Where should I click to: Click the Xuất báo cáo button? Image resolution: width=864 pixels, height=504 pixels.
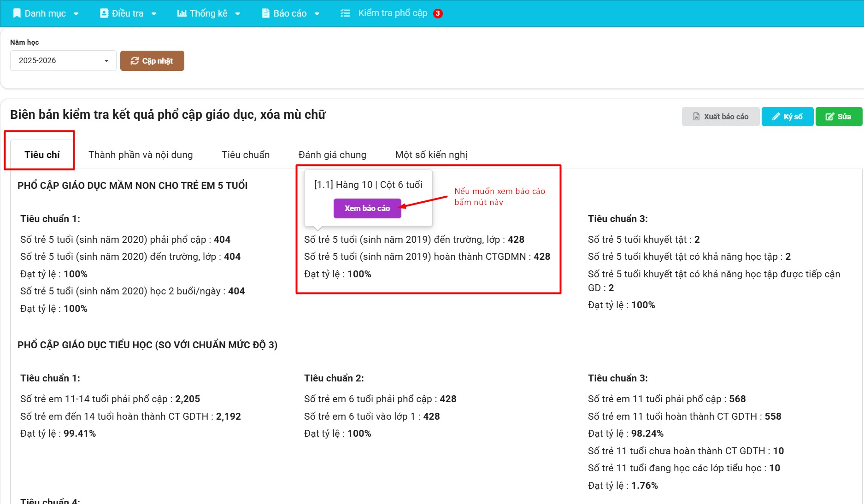pyautogui.click(x=720, y=117)
